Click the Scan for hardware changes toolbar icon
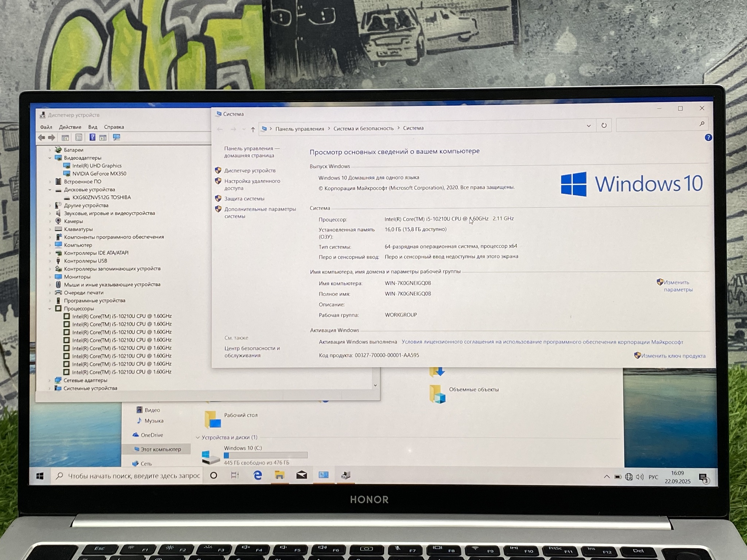The image size is (747, 560). [x=116, y=137]
